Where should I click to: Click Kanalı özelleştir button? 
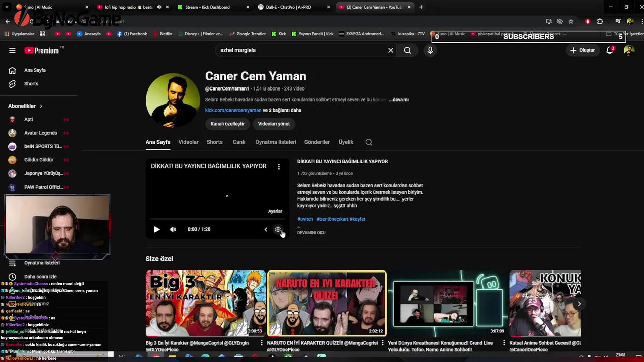(227, 124)
